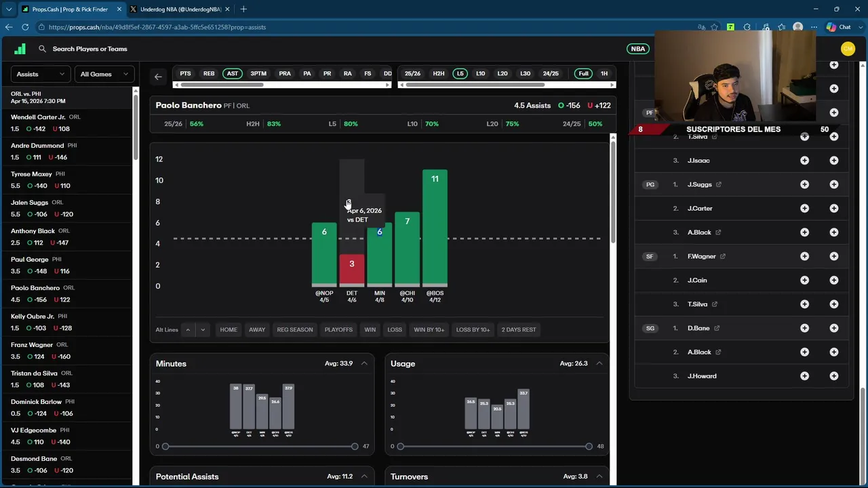868x488 pixels.
Task: Open J.Suggs external link icon
Action: click(718, 184)
